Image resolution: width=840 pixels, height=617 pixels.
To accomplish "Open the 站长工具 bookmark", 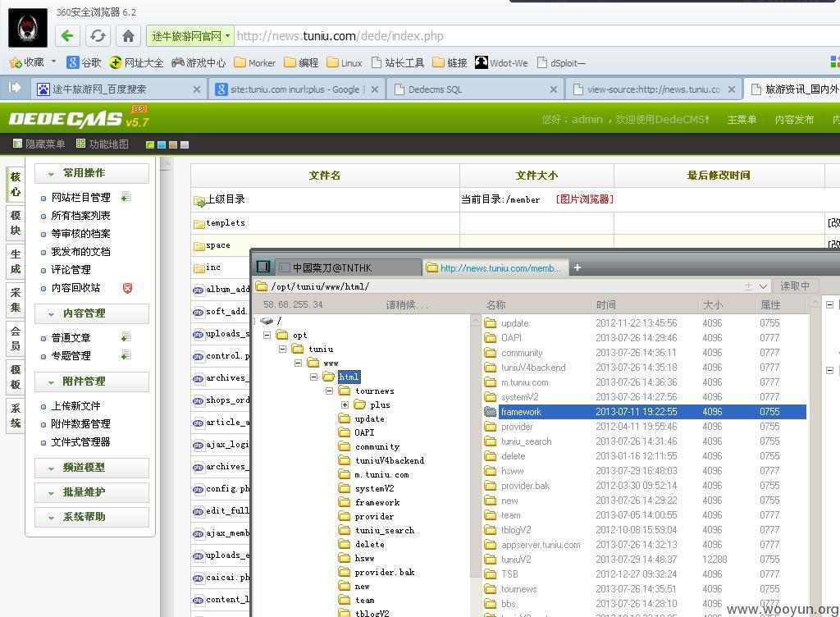I will click(398, 62).
